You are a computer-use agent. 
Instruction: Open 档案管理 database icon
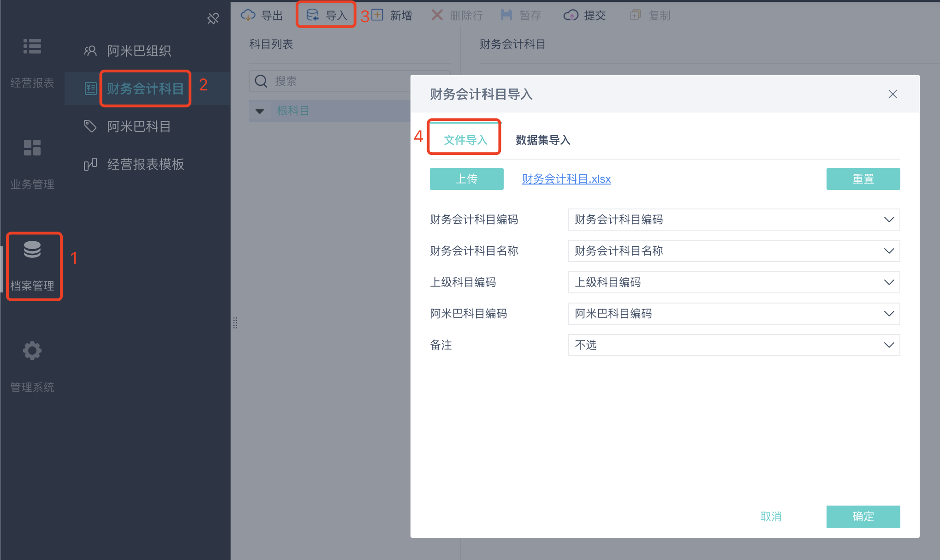click(x=32, y=250)
